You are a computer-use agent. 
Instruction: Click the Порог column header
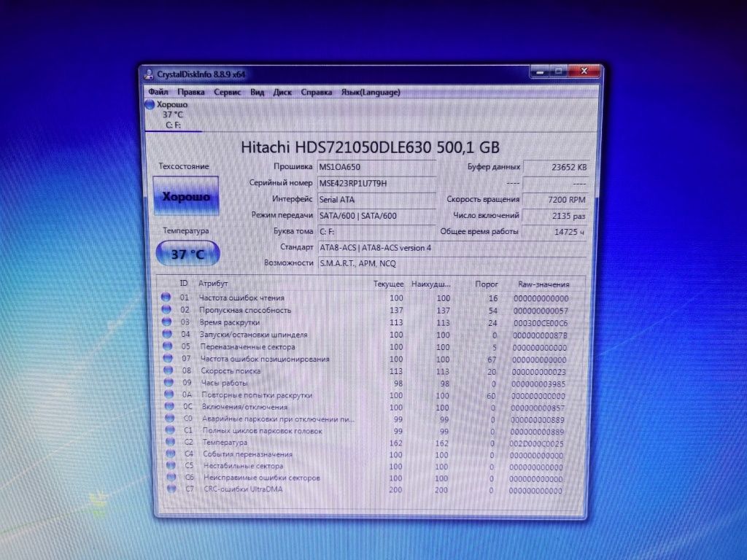coord(487,284)
